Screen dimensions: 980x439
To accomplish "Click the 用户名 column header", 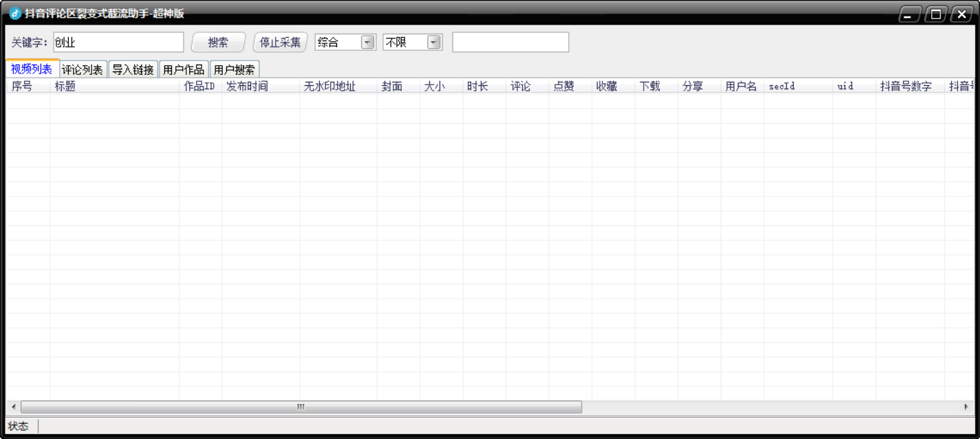I will pos(743,86).
